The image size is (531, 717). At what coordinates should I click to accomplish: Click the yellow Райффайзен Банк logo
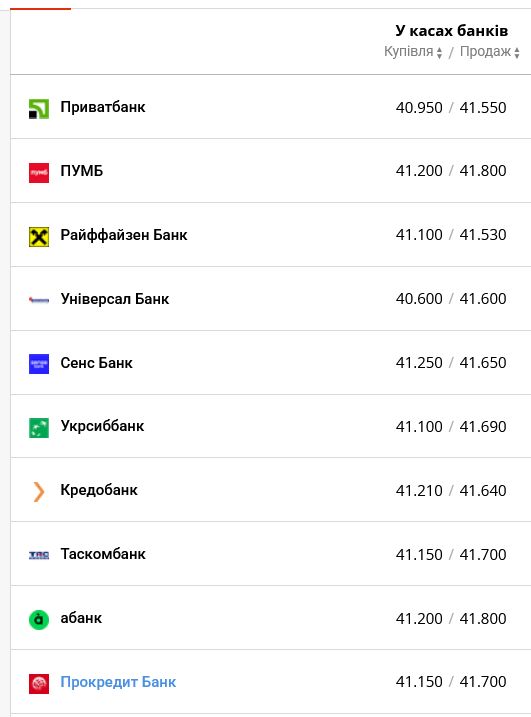pos(39,236)
